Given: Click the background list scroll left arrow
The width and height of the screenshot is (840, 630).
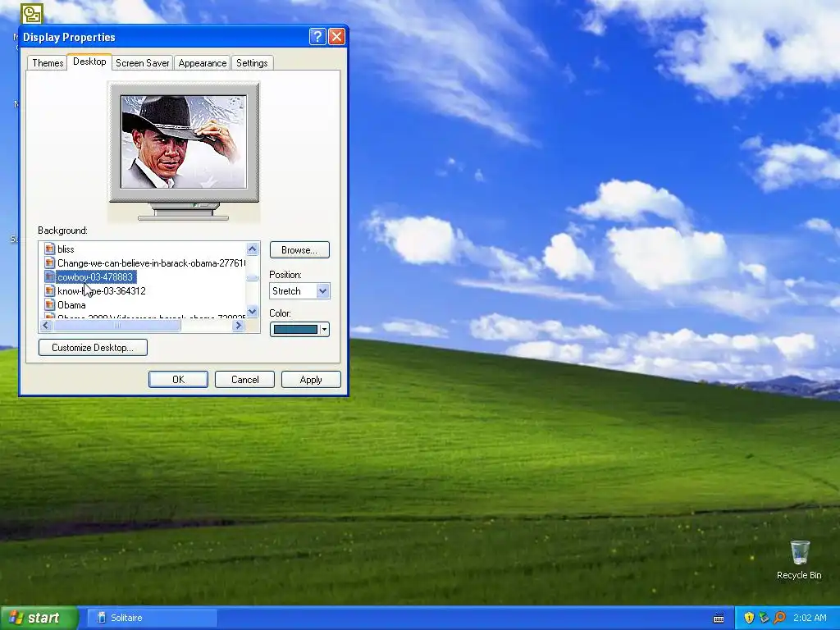Looking at the screenshot, I should click(46, 325).
